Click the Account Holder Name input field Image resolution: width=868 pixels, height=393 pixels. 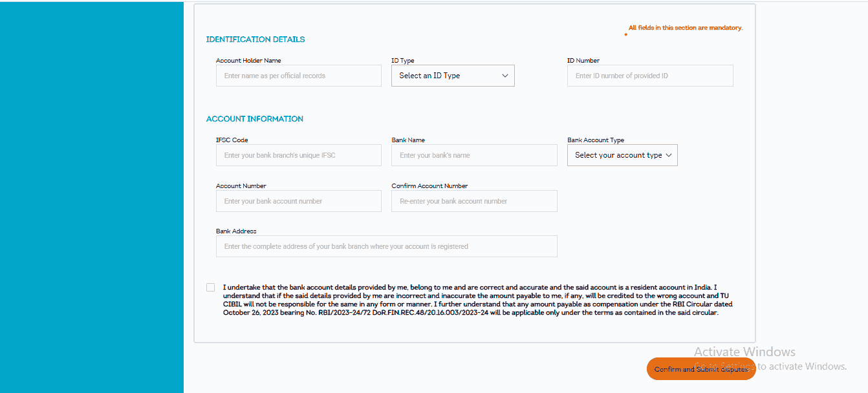point(298,76)
